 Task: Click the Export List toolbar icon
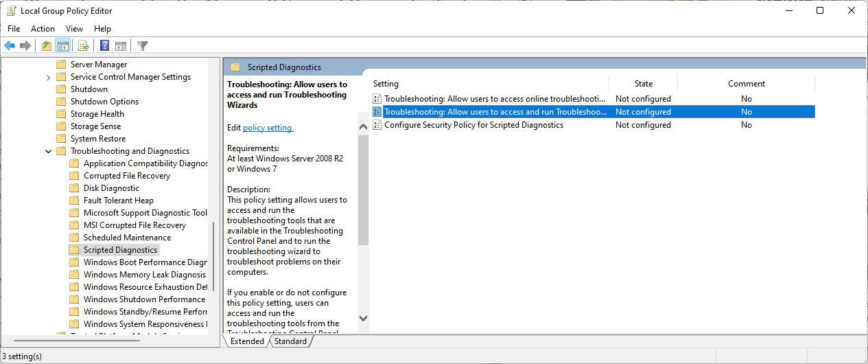83,46
